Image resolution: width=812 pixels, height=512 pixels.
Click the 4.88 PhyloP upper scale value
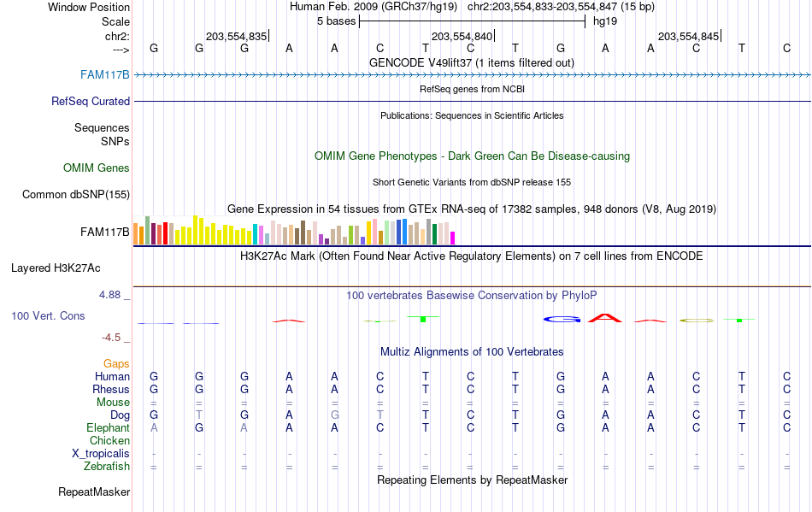click(x=109, y=295)
